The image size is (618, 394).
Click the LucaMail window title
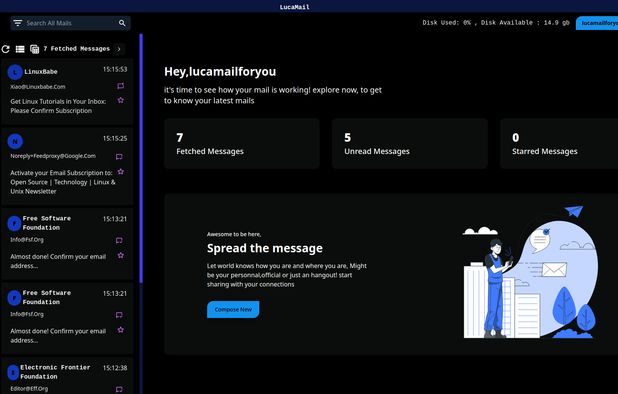pos(294,7)
